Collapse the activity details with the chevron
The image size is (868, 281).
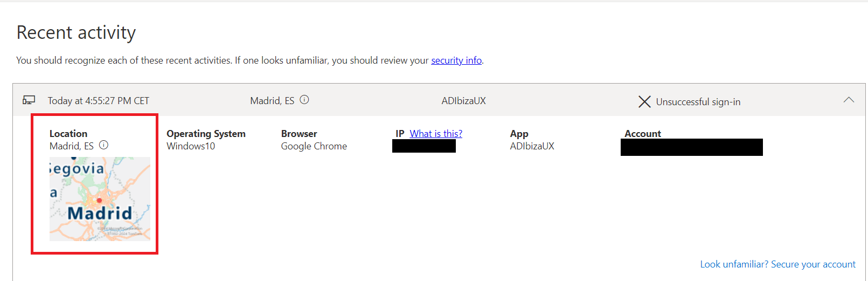849,100
